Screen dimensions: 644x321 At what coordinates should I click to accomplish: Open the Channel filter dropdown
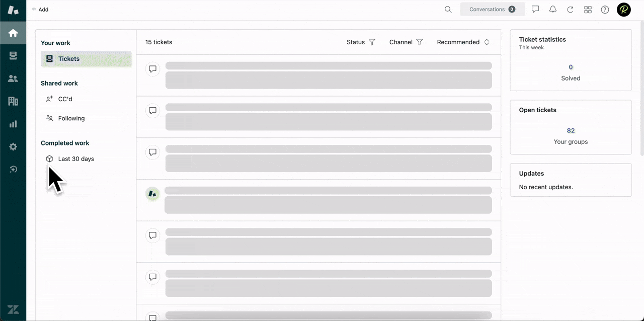(406, 42)
